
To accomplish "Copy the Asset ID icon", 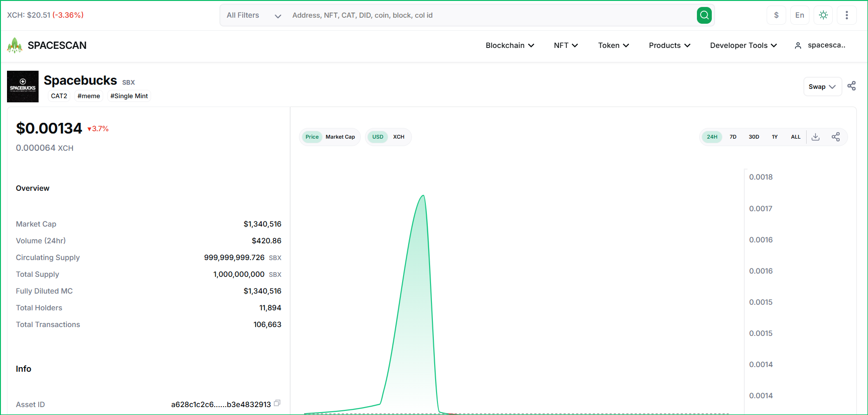I will [277, 403].
